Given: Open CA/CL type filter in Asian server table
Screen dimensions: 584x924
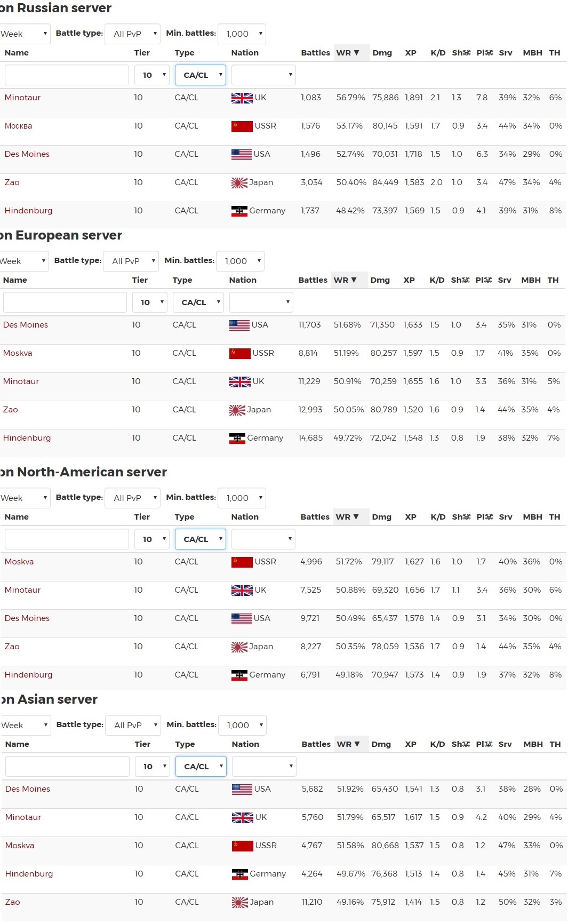Looking at the screenshot, I should (201, 767).
